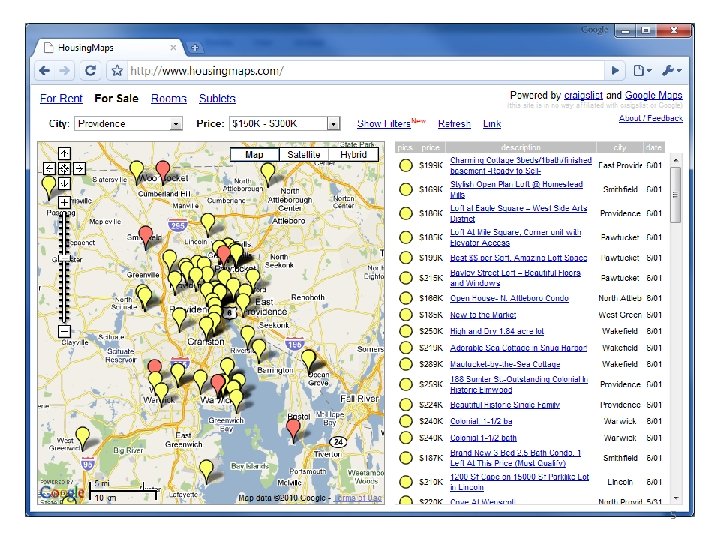720x540 pixels.
Task: Go forward with the browser forward arrow
Action: [65, 71]
